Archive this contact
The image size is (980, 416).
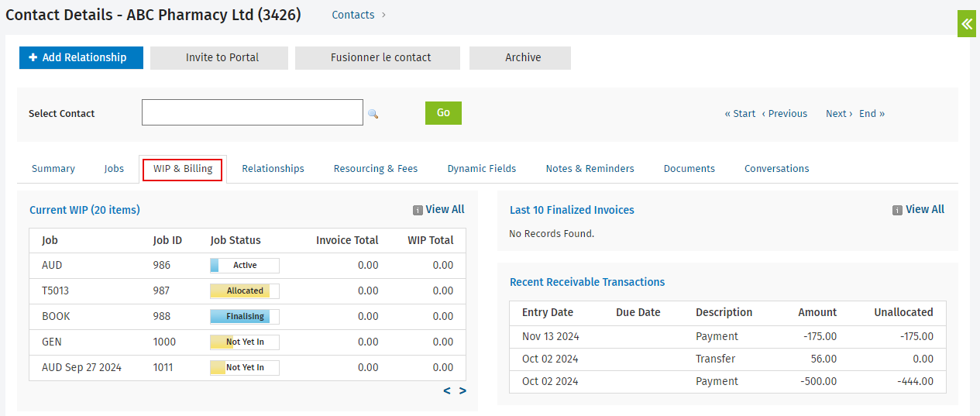coord(520,57)
